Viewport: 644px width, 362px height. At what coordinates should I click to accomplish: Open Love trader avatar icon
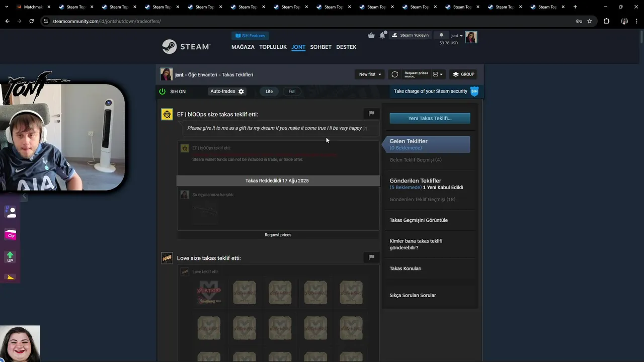167,258
